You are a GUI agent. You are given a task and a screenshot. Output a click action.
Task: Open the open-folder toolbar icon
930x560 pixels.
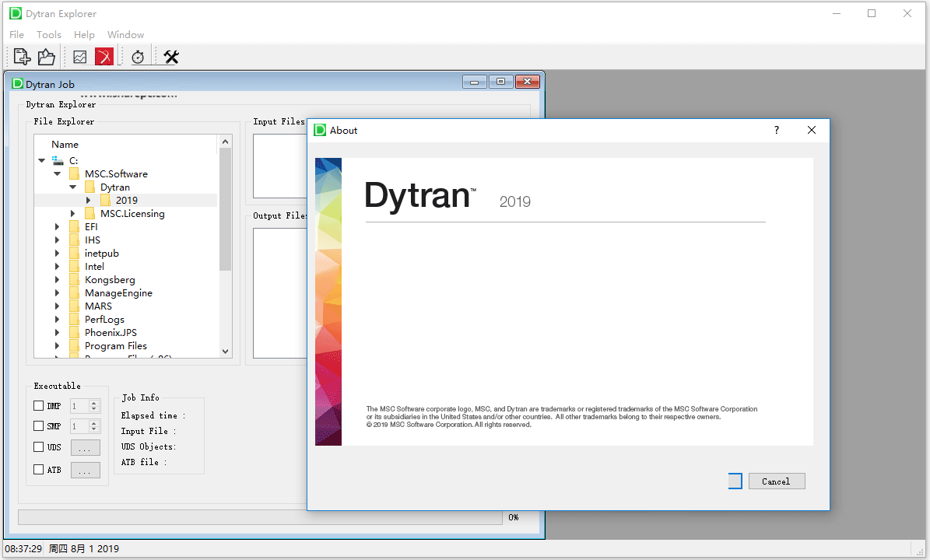pyautogui.click(x=46, y=57)
